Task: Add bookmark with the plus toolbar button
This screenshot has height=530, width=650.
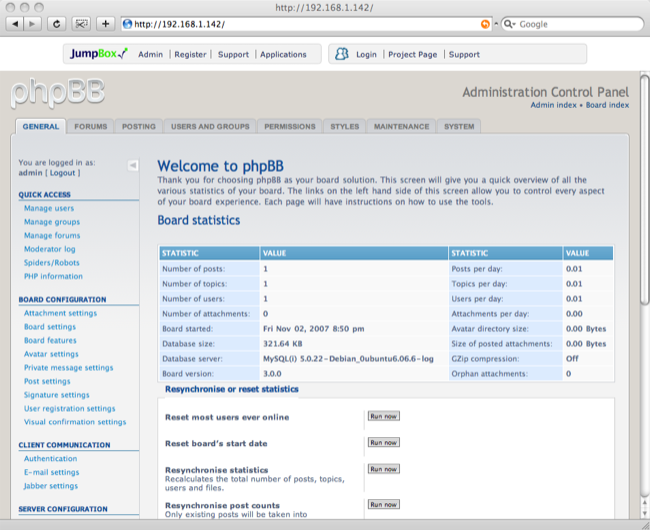Action: (x=105, y=24)
